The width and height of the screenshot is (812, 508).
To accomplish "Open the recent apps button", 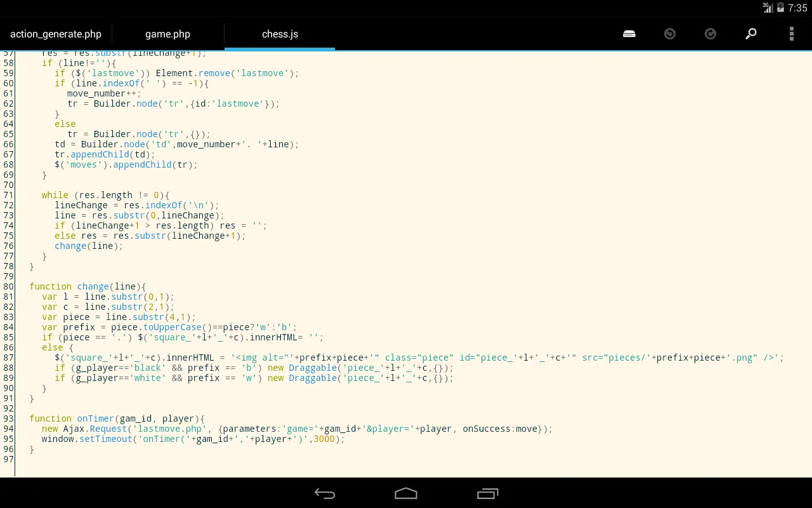I will (x=487, y=493).
